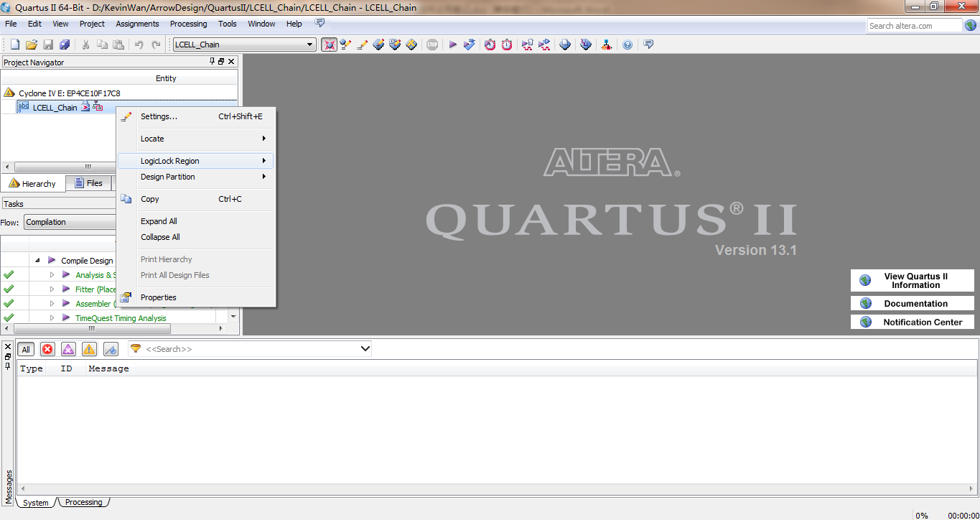Open the Processing menu

click(188, 24)
